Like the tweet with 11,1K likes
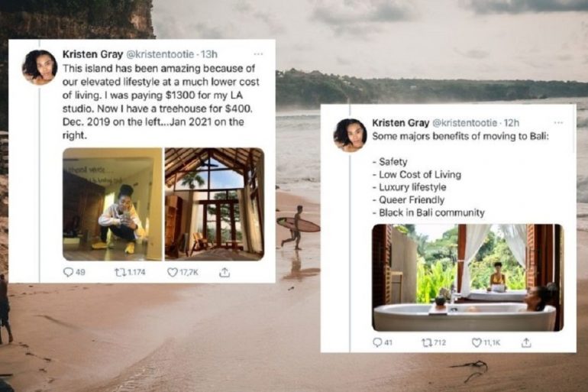This screenshot has height=392, width=588. (477, 342)
